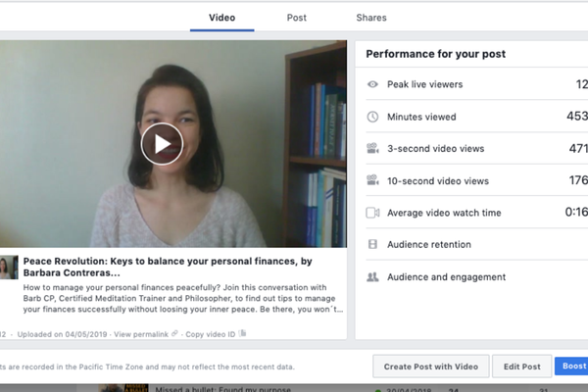Select the Peak live viewers metric row
This screenshot has width=588, height=392.
coord(476,84)
